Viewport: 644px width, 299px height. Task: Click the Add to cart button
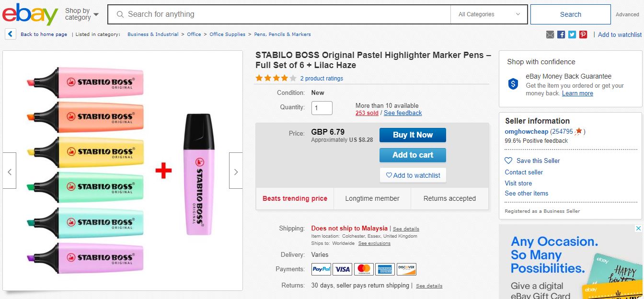click(x=413, y=155)
